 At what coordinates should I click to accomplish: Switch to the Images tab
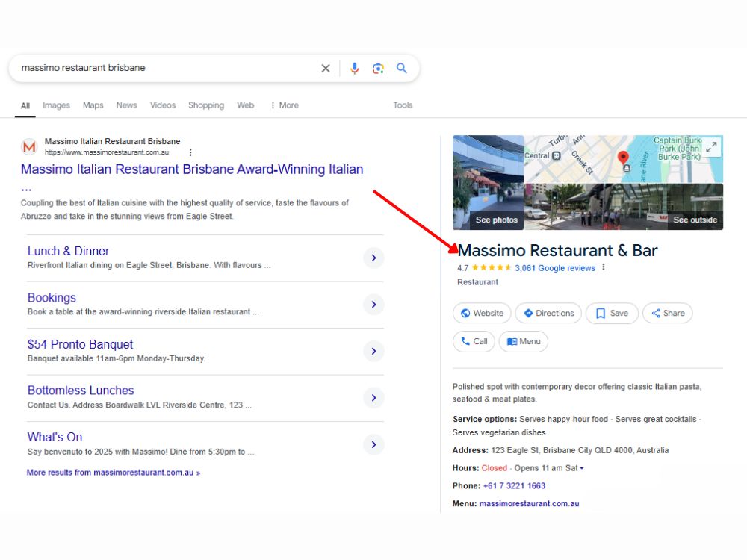point(56,105)
